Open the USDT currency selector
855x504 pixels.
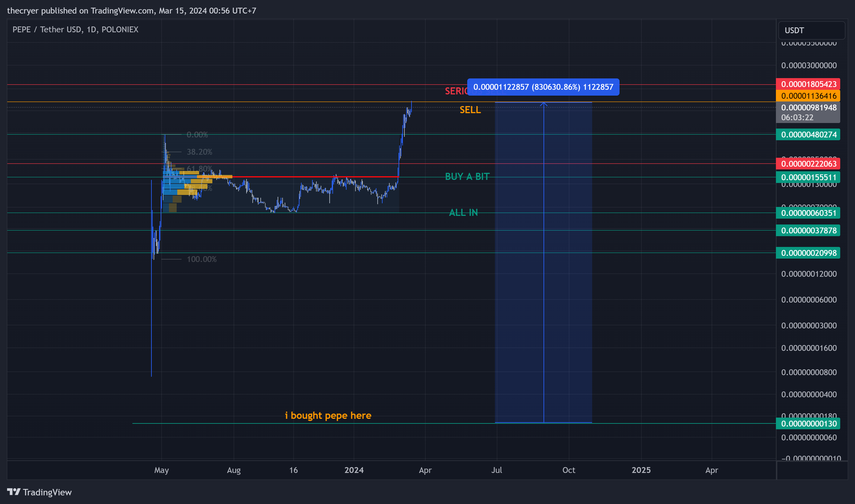coord(812,30)
